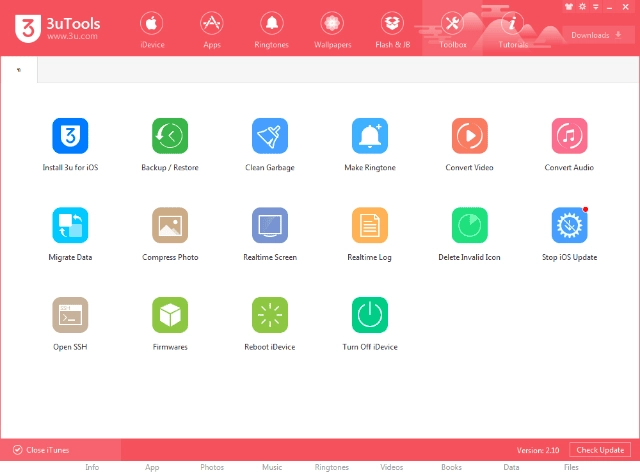Open the title bar dropdown menu icon

(x=596, y=7)
